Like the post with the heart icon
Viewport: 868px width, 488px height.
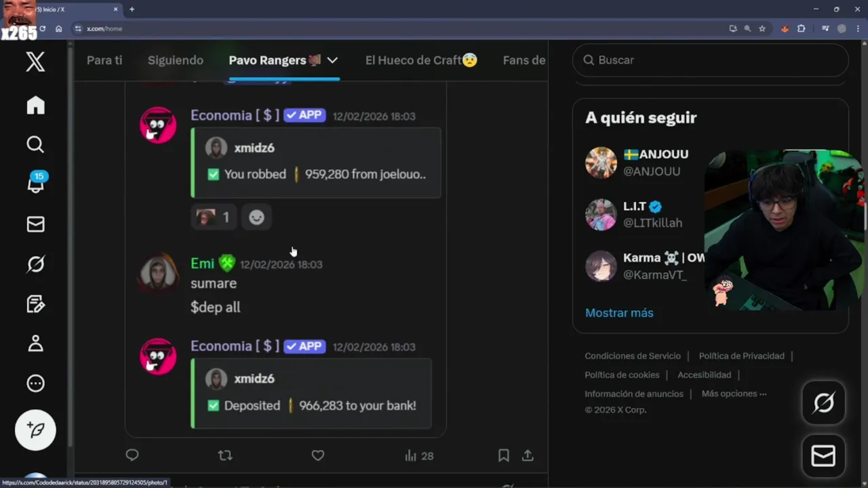(x=317, y=455)
